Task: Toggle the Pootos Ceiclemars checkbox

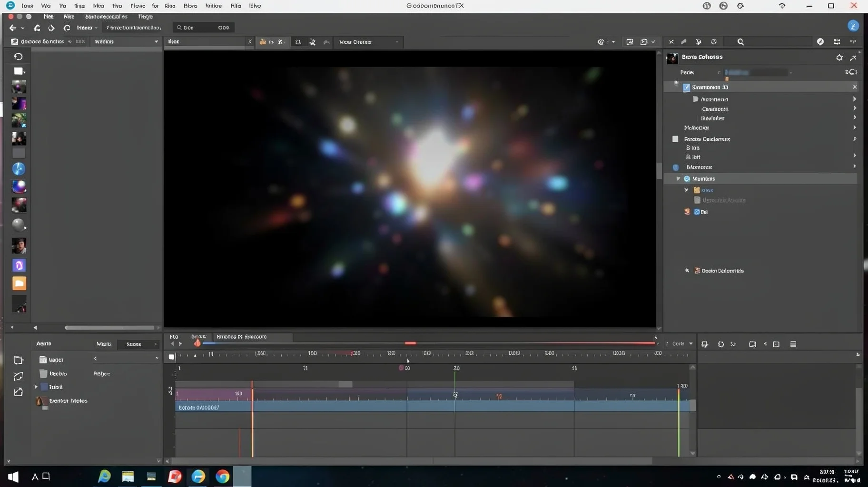Action: pyautogui.click(x=675, y=139)
